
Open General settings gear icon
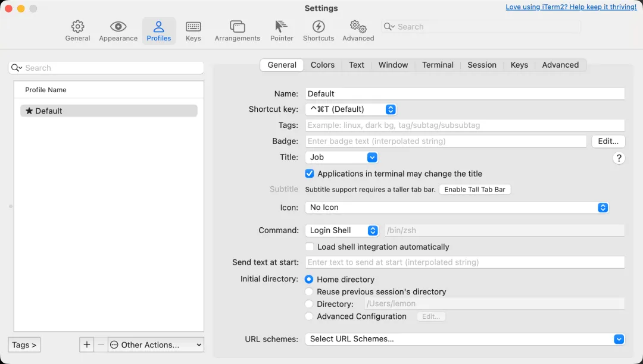tap(77, 27)
